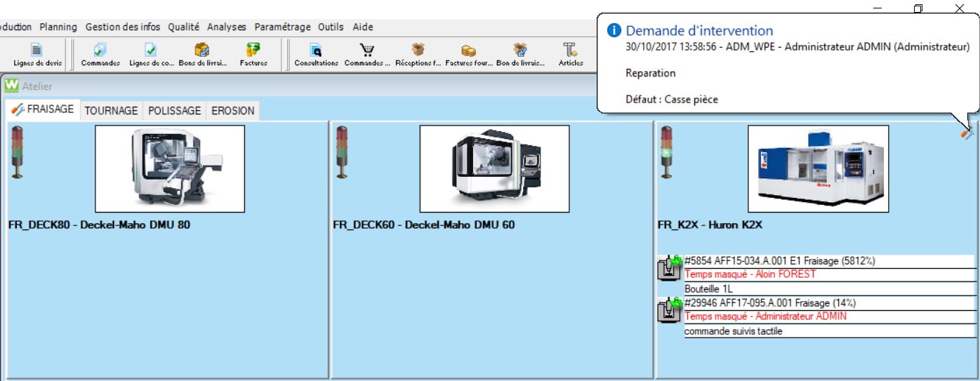This screenshot has height=381, width=980.
Task: Select job #5854 machine icon
Action: tap(669, 268)
